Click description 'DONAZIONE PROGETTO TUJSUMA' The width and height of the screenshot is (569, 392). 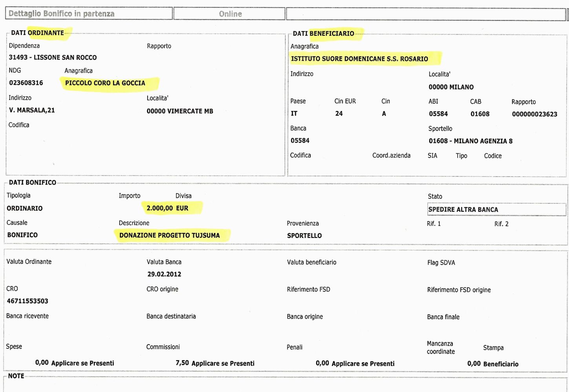click(170, 235)
